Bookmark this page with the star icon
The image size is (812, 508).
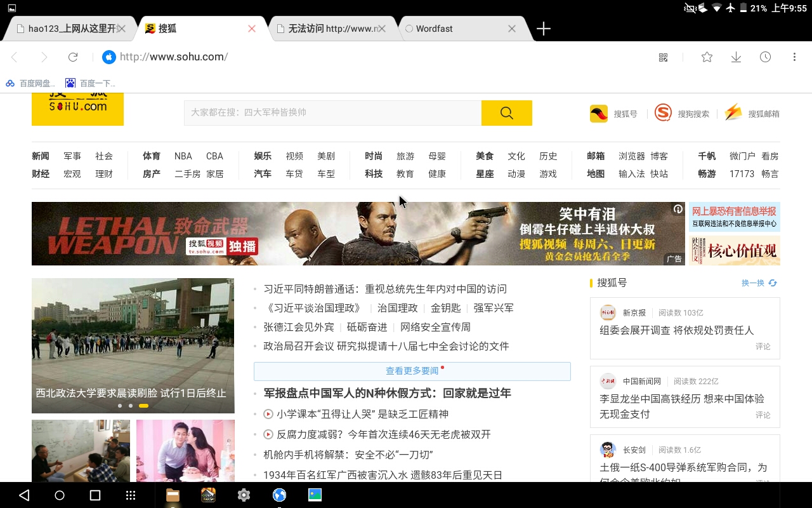coord(707,57)
